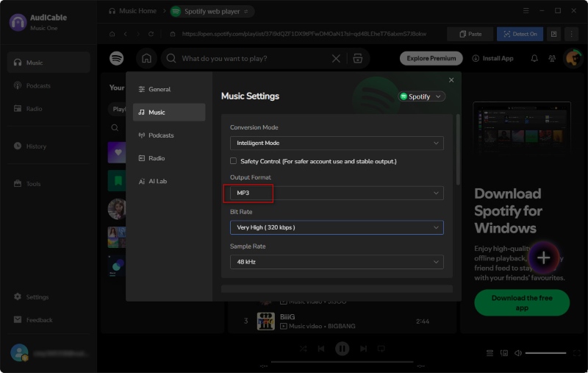
Task: Click the Spotify playlist URL field
Action: coord(304,34)
